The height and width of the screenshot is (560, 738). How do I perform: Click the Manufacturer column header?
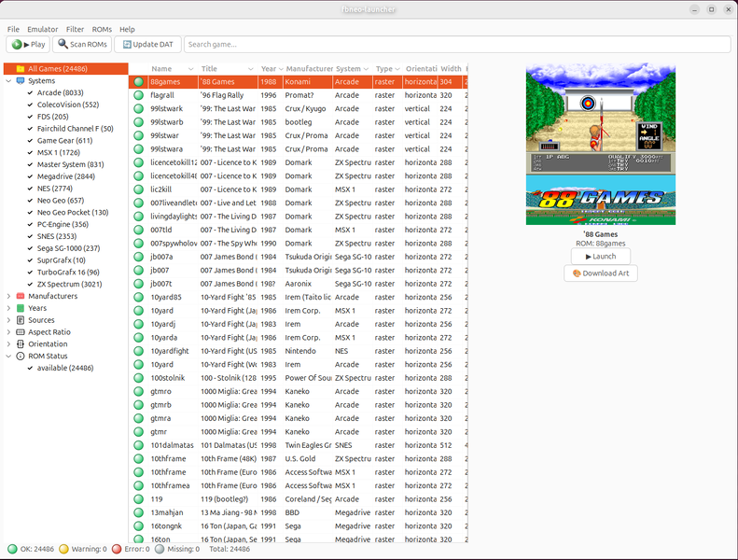point(309,69)
